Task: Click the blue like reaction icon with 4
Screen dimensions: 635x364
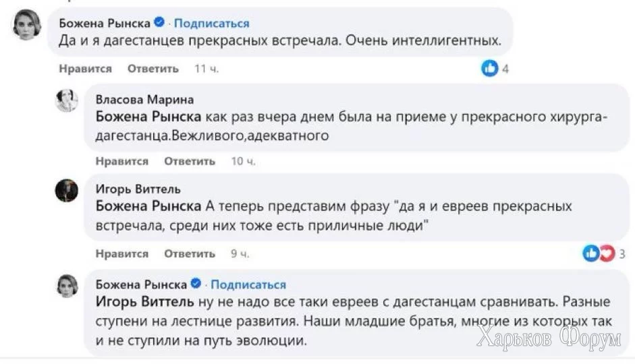Action: click(489, 68)
